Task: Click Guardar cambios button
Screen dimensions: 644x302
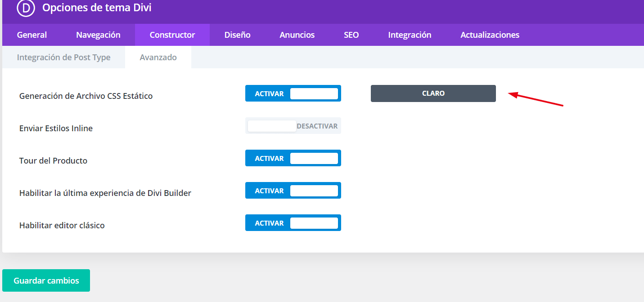Action: click(x=46, y=280)
